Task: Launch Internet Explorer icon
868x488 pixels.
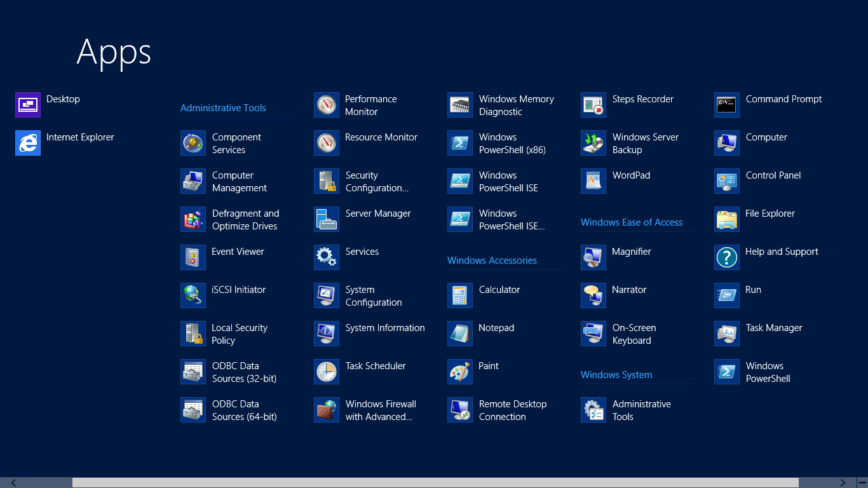Action: pyautogui.click(x=28, y=143)
